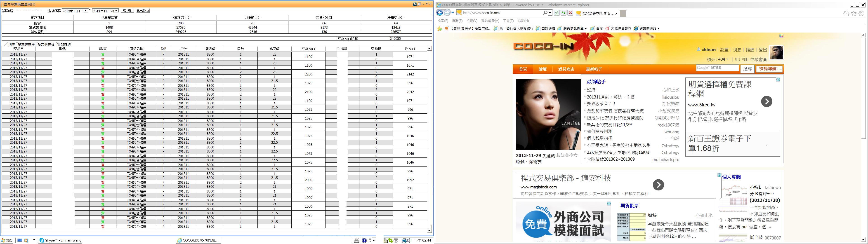868x244 pixels.
Task: Open 首頁 in site navigation
Action: (523, 69)
